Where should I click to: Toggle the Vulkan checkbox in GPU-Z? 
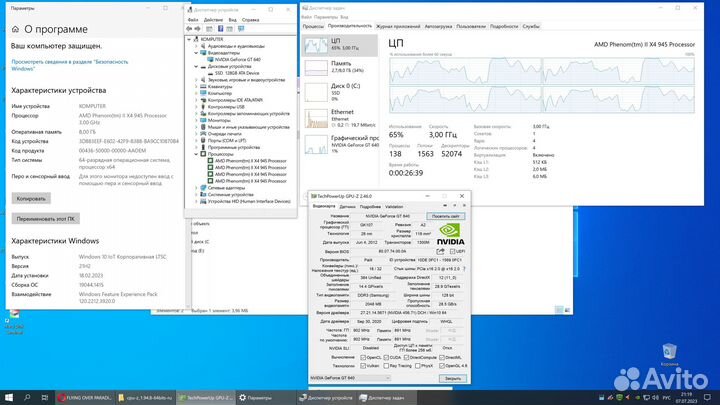[363, 366]
